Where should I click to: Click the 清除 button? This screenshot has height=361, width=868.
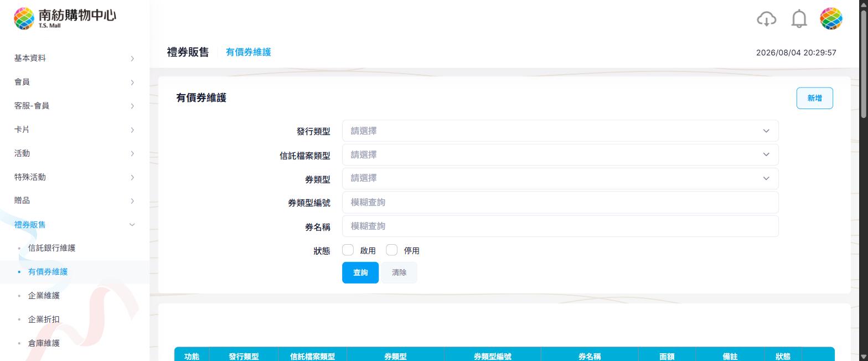399,272
